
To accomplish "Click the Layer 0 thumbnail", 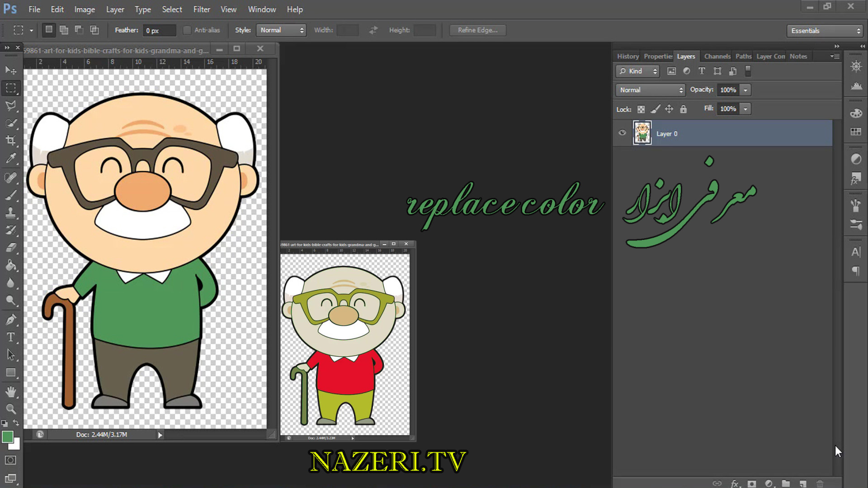I will coord(642,133).
